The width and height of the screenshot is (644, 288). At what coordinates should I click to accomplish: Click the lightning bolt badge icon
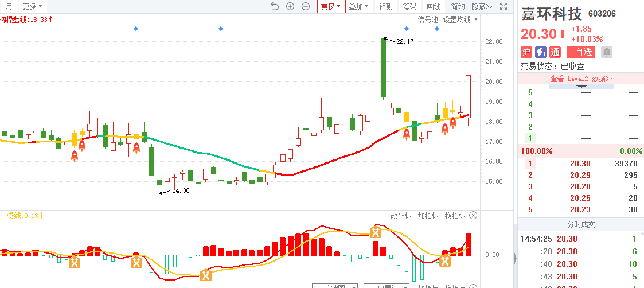(540, 52)
